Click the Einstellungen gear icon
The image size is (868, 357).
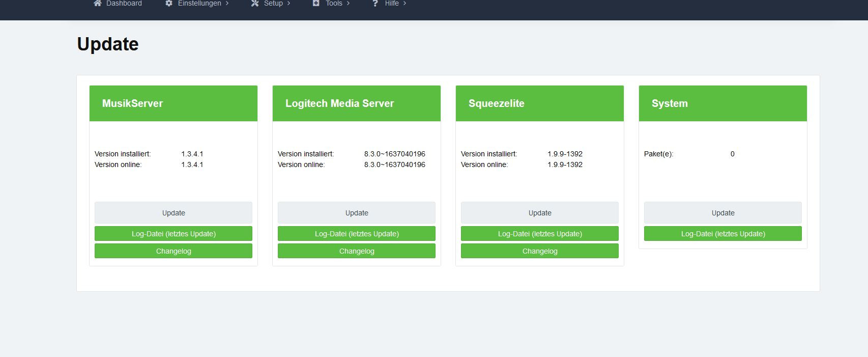(169, 4)
